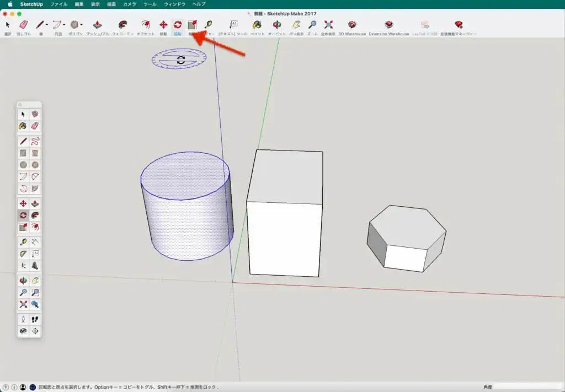Viewport: 565px width, 392px height.
Task: Select tape measure tool in floating palette
Action: (x=23, y=242)
